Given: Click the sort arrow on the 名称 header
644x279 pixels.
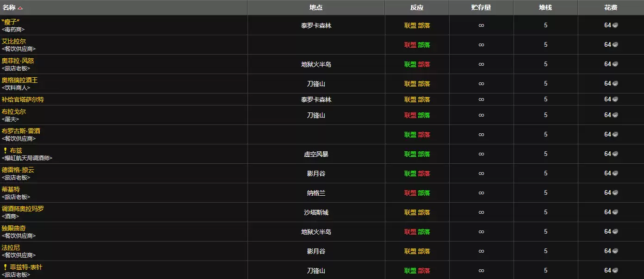Looking at the screenshot, I should pos(19,7).
